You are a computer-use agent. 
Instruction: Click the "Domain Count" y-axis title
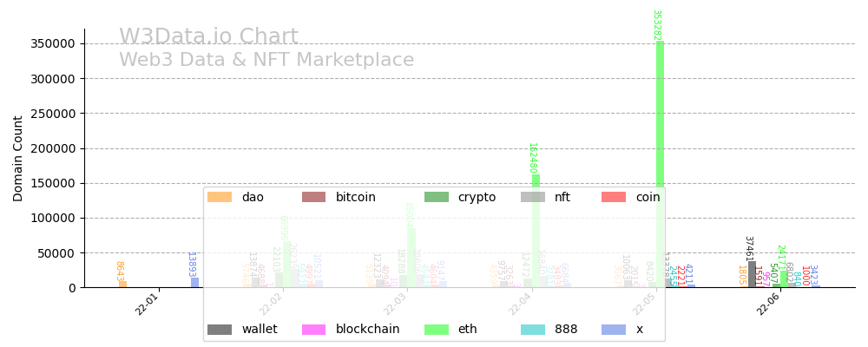coord(18,159)
